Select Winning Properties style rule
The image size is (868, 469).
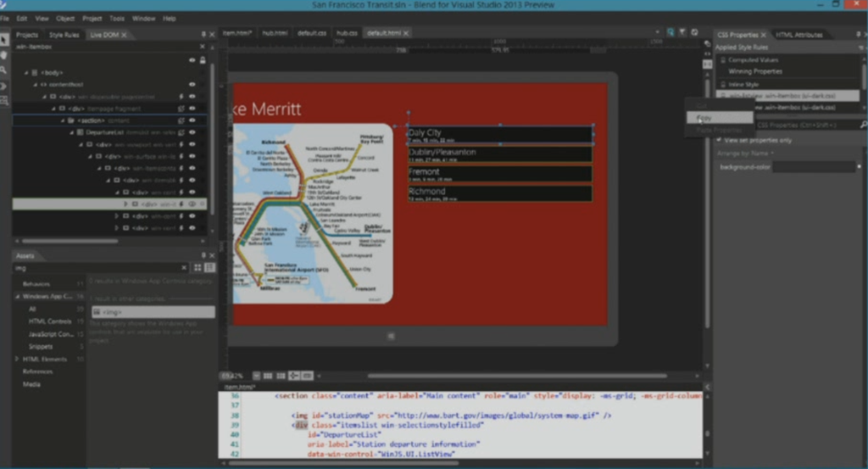point(755,71)
